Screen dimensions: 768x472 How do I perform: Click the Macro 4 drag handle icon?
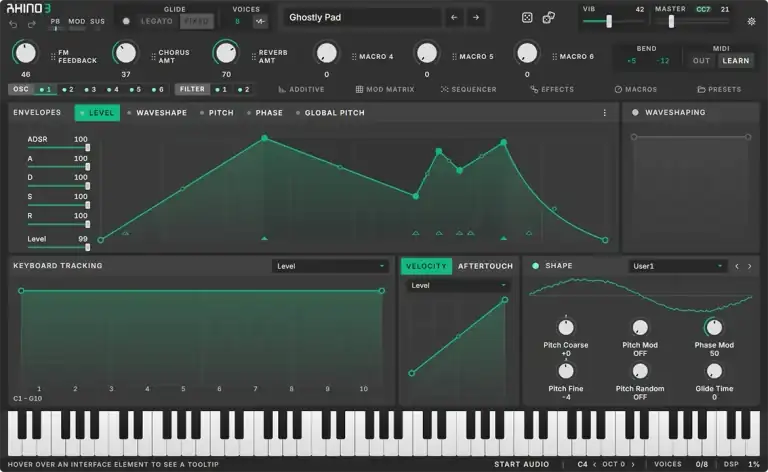(354, 57)
